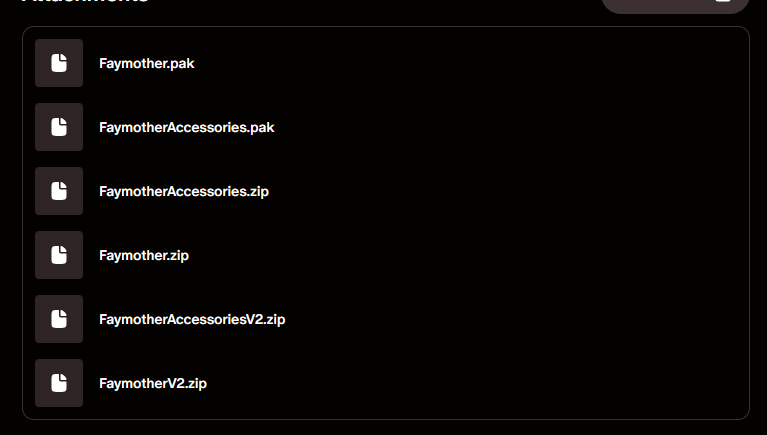Click the Faymother.zip file name
Screen dimensions: 767x435
click(144, 256)
